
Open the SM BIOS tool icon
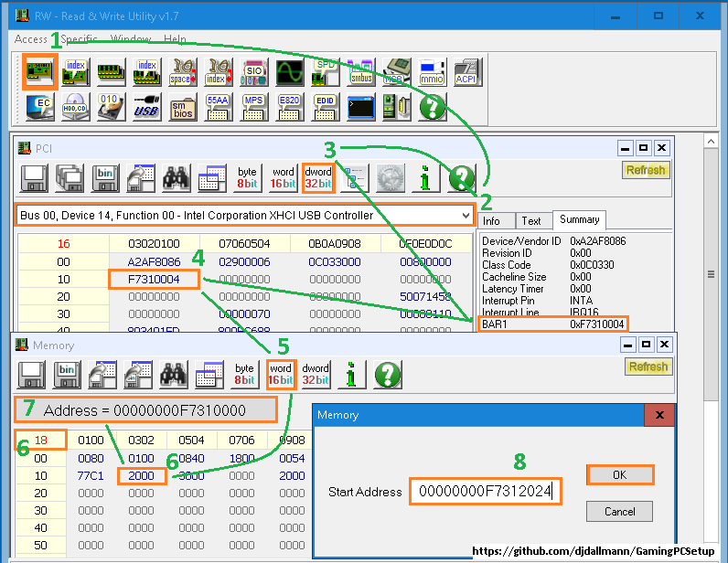click(x=182, y=107)
